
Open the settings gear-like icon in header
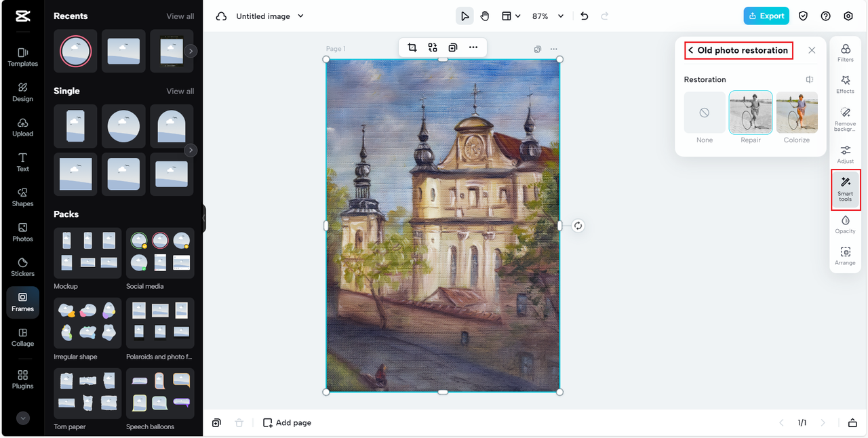click(x=848, y=16)
